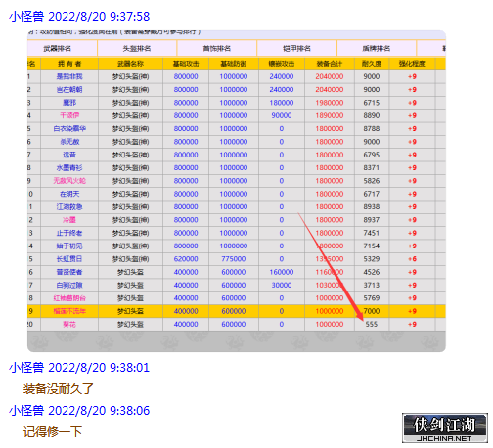This screenshot has width=493, height=448.
Task: Select the durability value 8937
Action: click(372, 220)
